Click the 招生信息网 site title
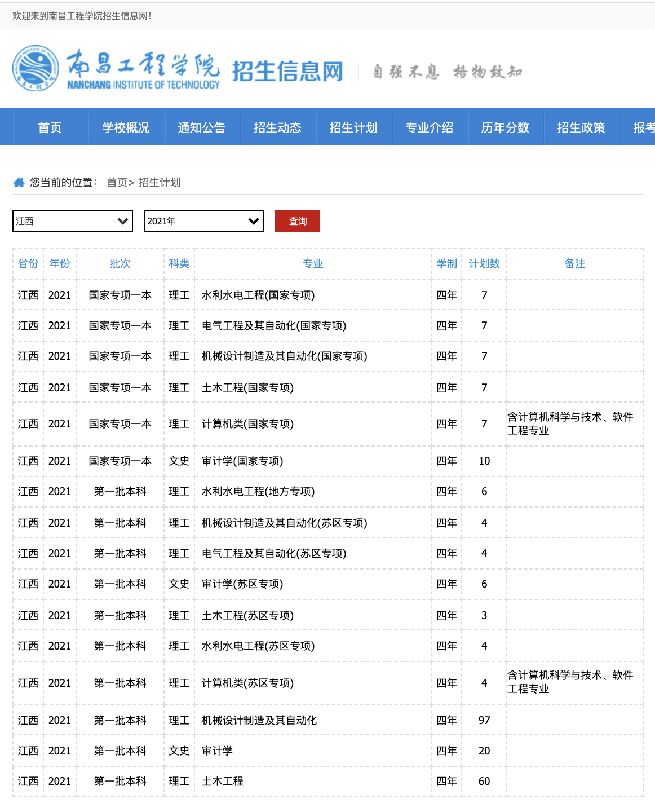655x812 pixels. [x=287, y=72]
